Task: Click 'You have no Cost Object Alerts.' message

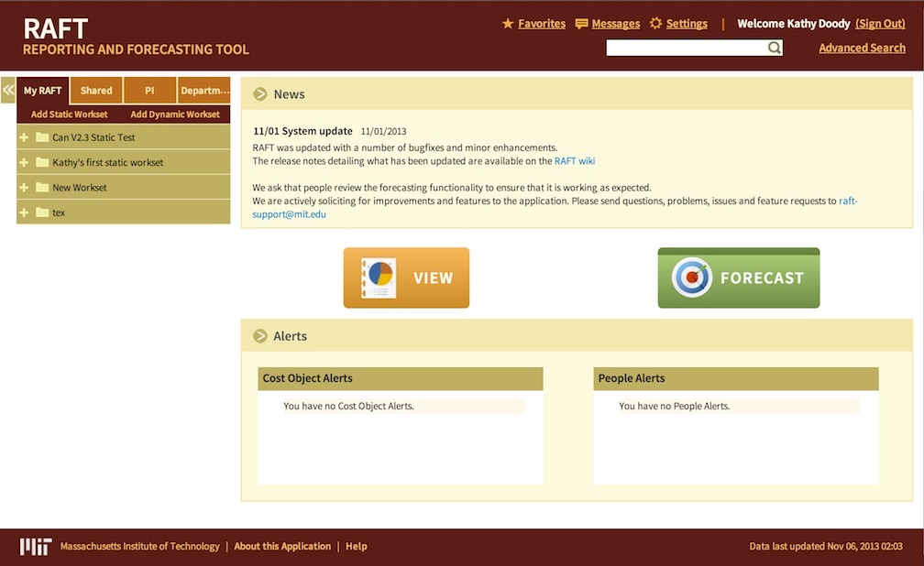Action: pyautogui.click(x=348, y=407)
